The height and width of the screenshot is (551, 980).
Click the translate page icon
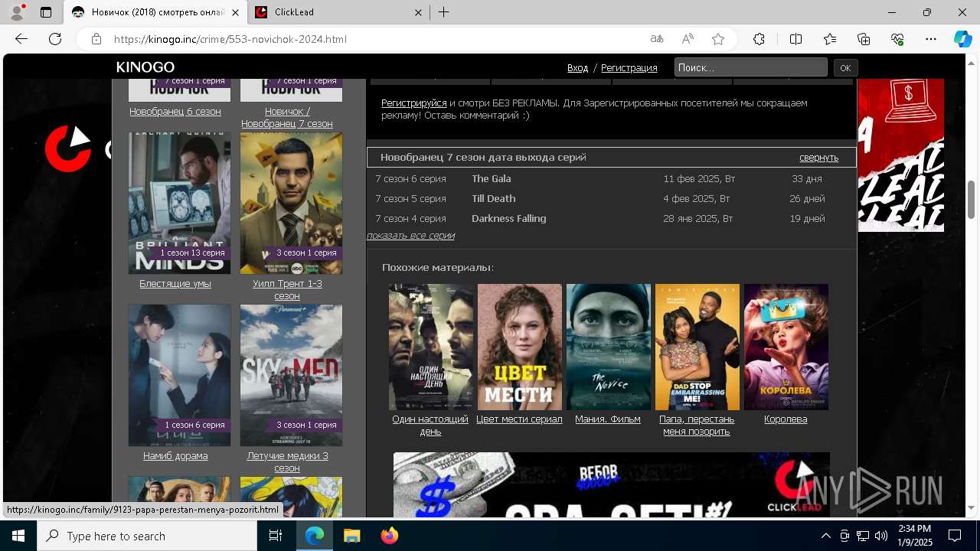click(657, 39)
